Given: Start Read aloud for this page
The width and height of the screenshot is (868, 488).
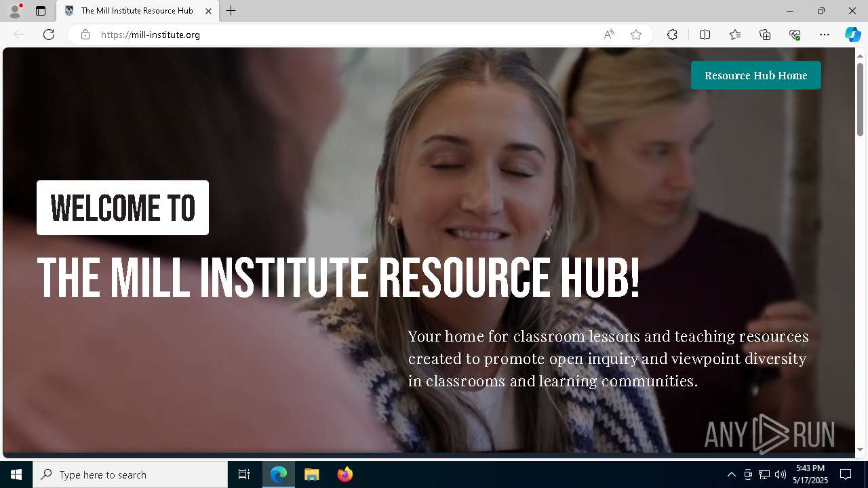Looking at the screenshot, I should 609,35.
